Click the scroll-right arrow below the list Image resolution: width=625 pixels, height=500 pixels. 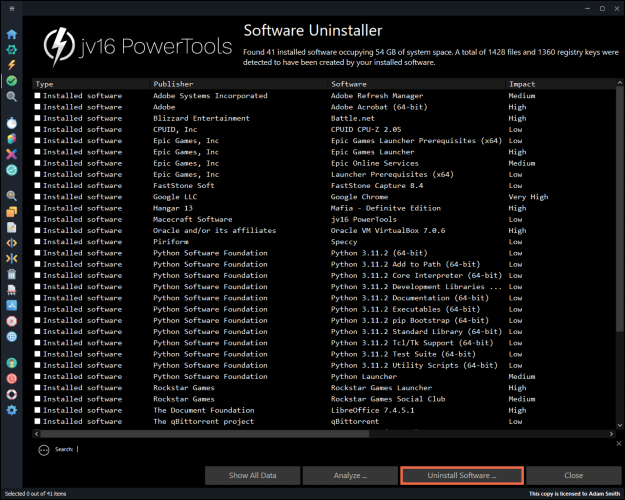611,433
